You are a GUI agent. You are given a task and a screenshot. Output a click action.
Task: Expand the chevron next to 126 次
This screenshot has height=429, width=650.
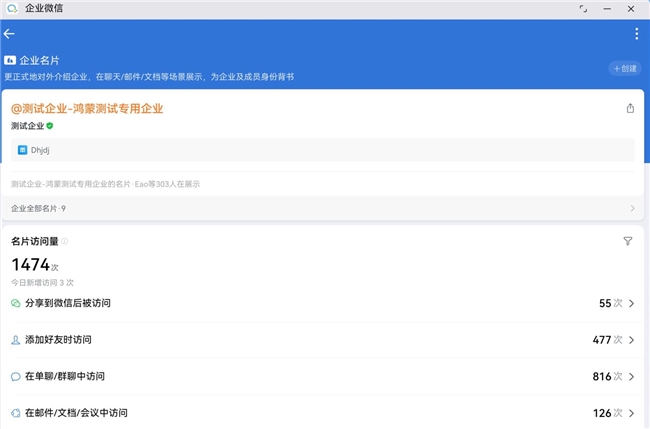point(631,413)
